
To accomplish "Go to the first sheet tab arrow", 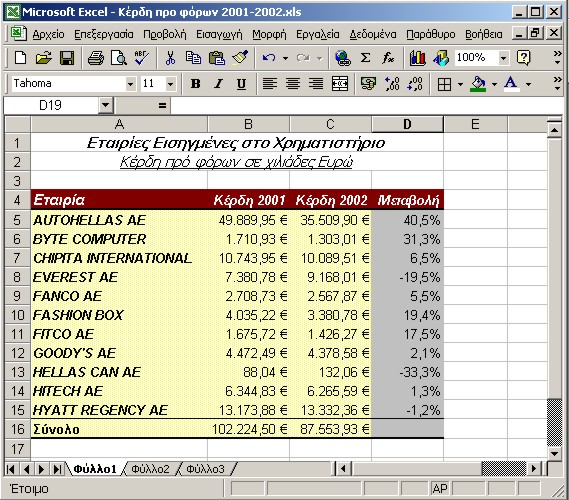I will point(11,469).
